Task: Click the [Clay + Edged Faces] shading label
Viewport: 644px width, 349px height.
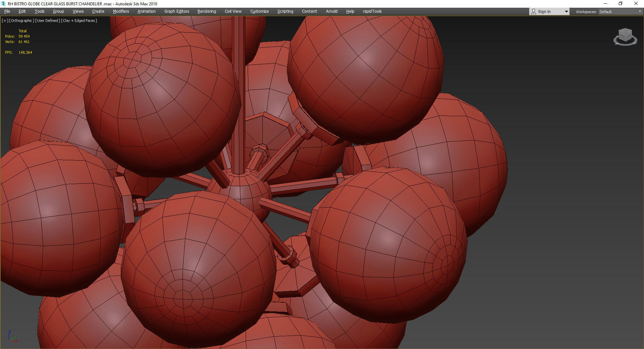Action: tap(79, 20)
